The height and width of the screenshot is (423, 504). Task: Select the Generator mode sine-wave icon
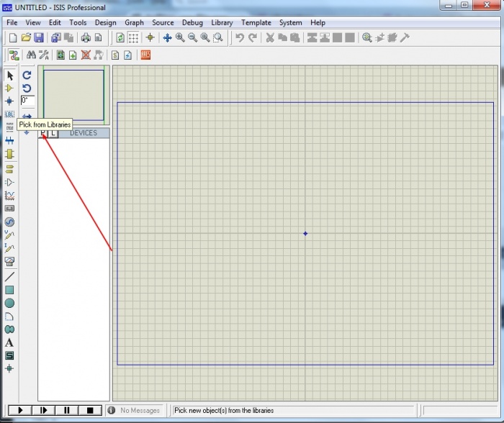click(x=9, y=222)
